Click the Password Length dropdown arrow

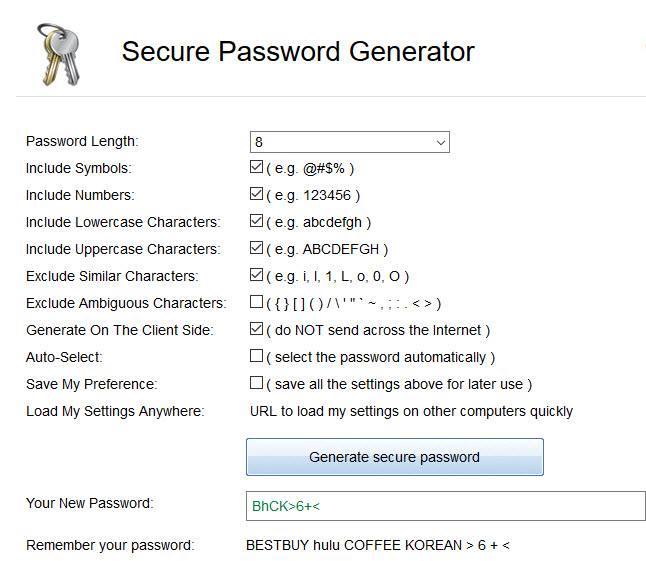(x=440, y=143)
